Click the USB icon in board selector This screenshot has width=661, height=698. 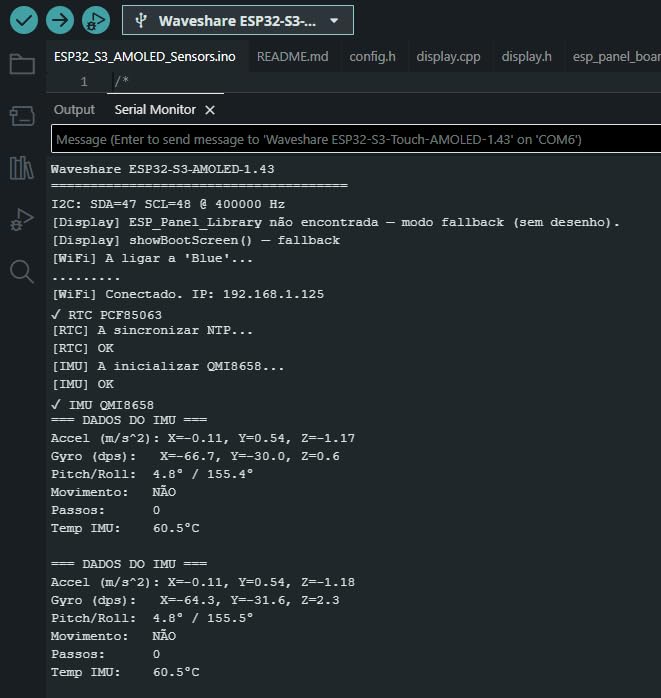point(141,20)
